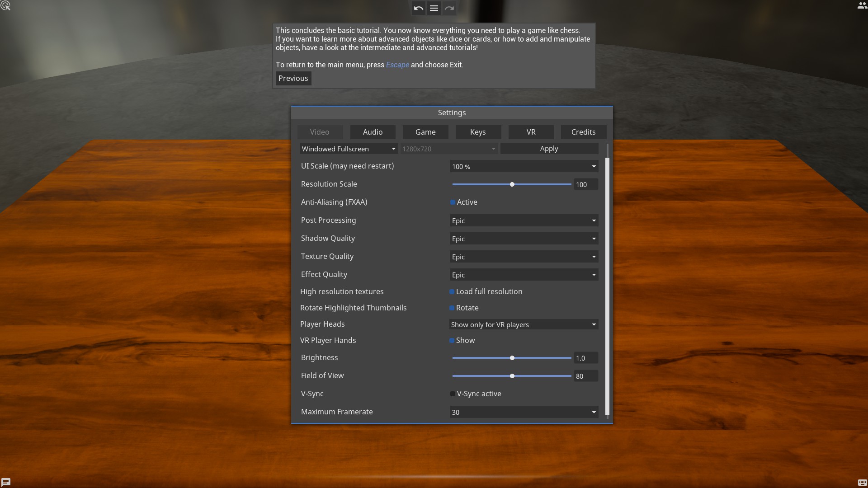The width and height of the screenshot is (868, 488).
Task: Expand the Shadow Quality dropdown
Action: click(524, 239)
